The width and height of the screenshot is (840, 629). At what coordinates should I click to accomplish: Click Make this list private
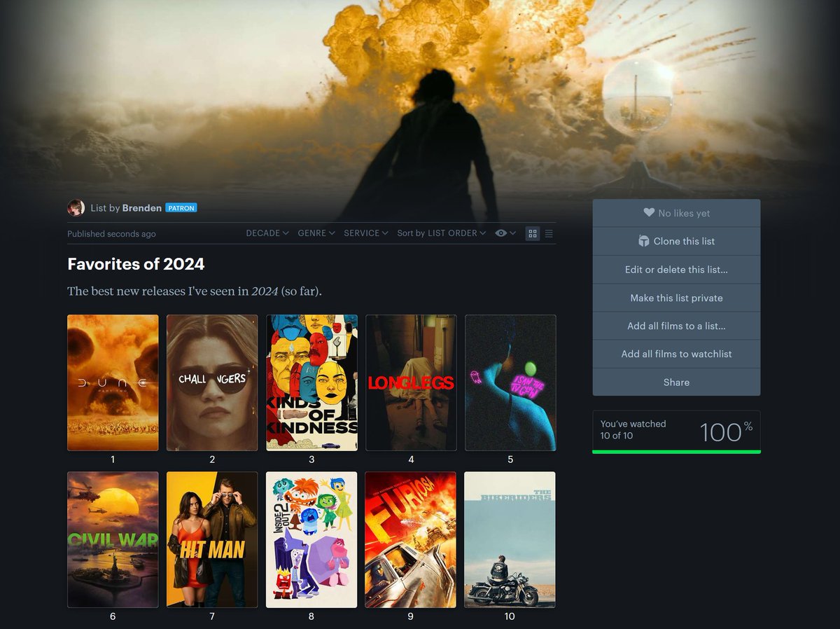click(x=676, y=298)
